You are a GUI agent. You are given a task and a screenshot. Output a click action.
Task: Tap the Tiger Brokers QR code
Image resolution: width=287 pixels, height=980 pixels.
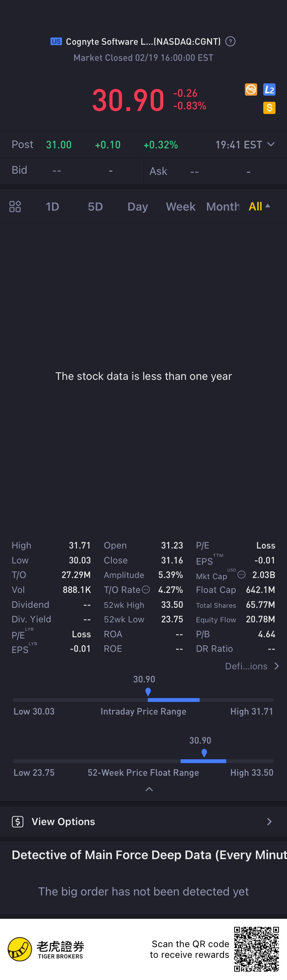click(x=256, y=949)
